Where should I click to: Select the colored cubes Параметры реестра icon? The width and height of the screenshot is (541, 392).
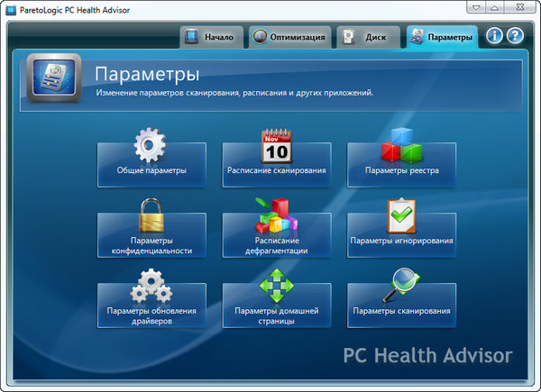point(401,144)
